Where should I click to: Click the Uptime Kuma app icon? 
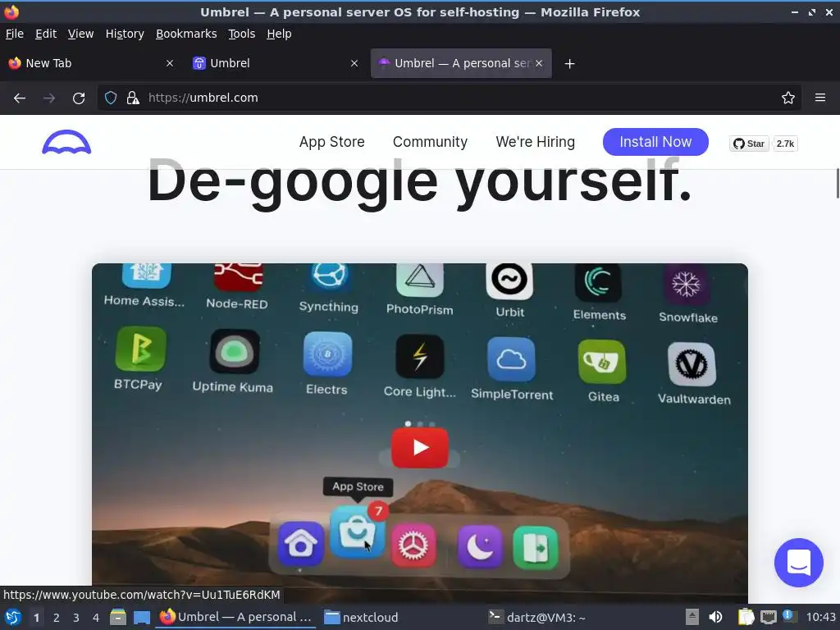point(234,351)
